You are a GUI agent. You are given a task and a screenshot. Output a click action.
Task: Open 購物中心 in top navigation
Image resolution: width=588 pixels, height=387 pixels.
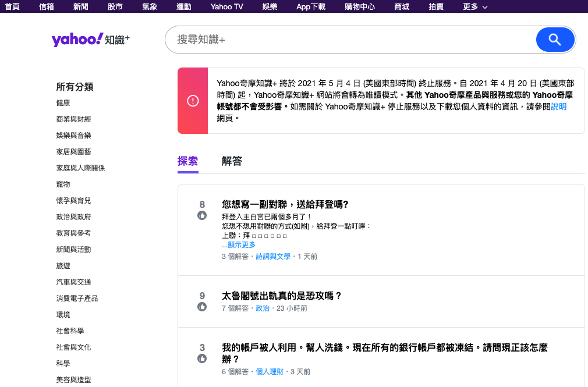[360, 7]
